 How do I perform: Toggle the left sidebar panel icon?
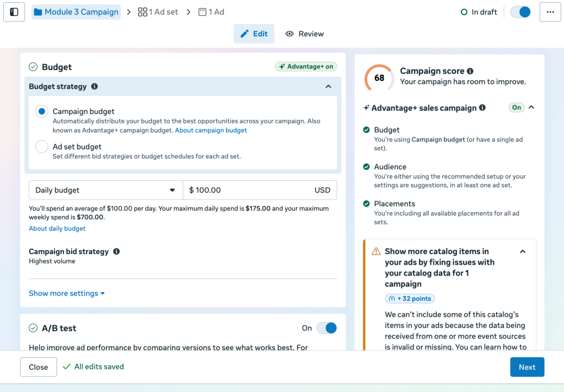pyautogui.click(x=14, y=12)
